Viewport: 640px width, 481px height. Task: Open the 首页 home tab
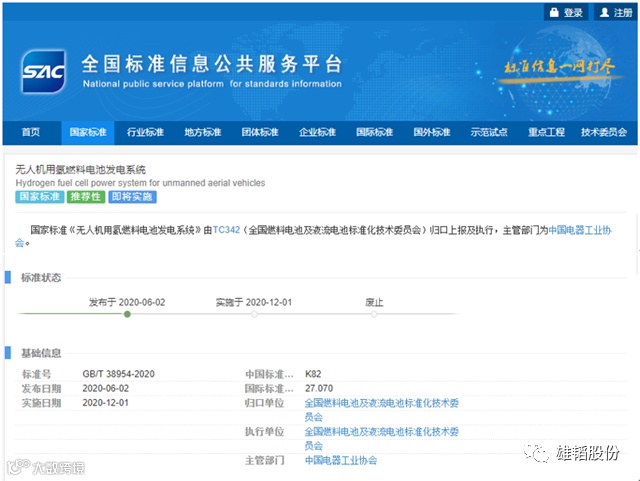pyautogui.click(x=31, y=132)
